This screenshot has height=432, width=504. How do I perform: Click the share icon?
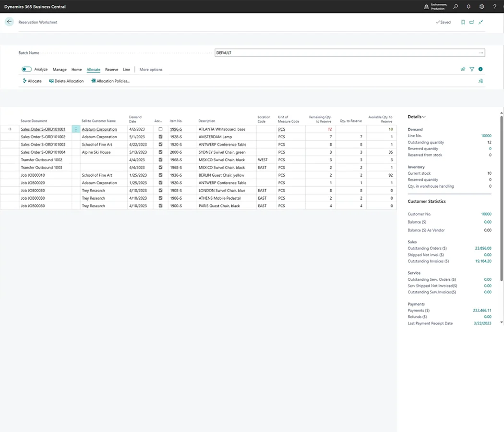click(463, 69)
